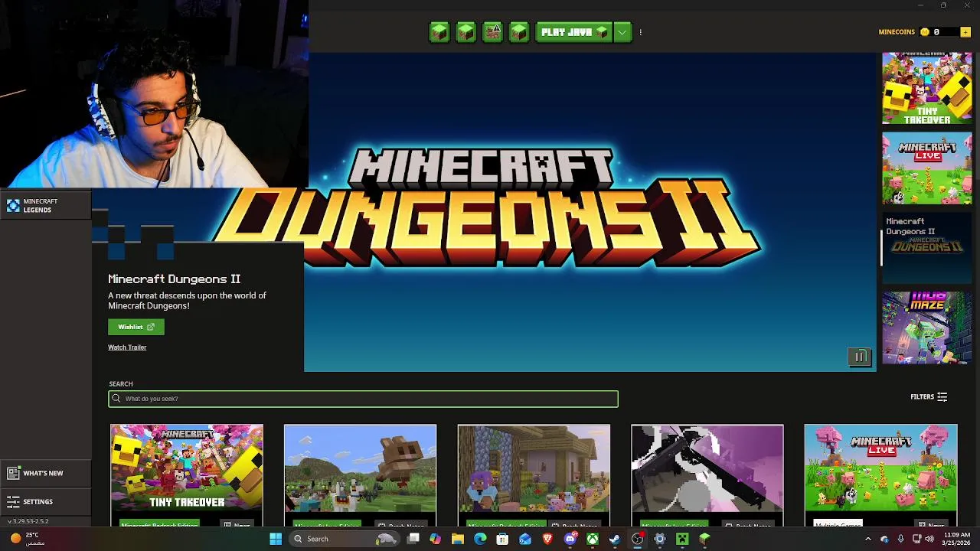
Task: Open the three-dot more options menu
Action: click(x=640, y=32)
